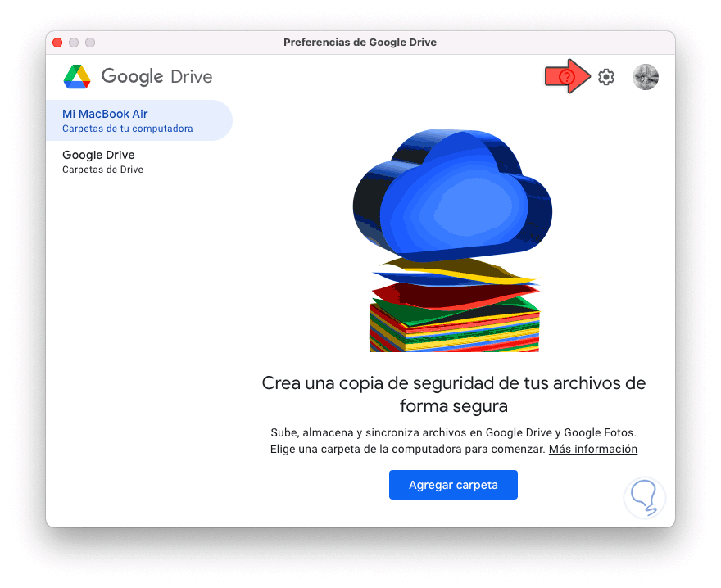The image size is (721, 588).
Task: Click the cloud and files illustration
Action: (x=453, y=241)
